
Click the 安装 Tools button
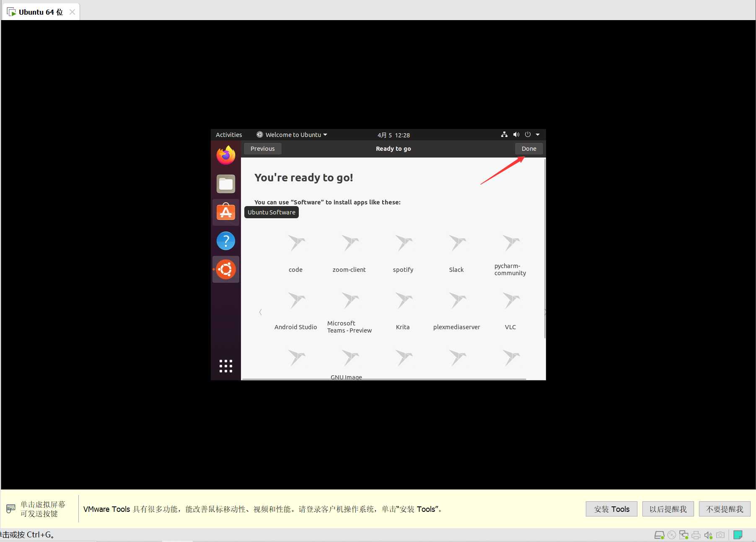point(611,509)
